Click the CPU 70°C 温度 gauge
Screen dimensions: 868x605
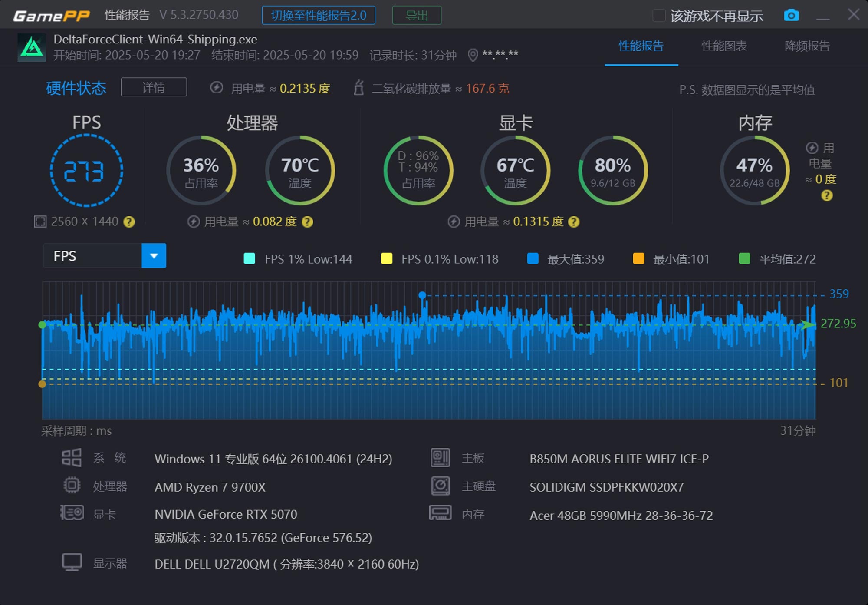[x=300, y=170]
